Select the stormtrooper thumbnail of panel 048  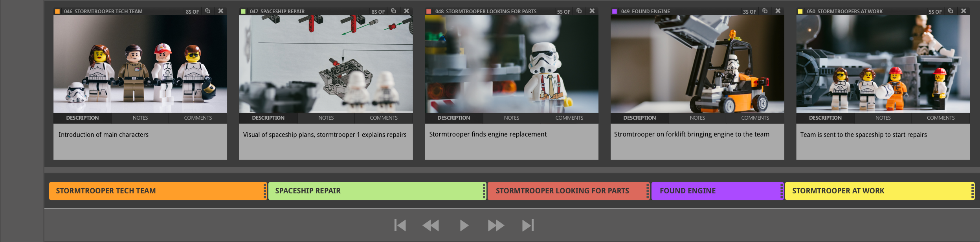(x=512, y=64)
